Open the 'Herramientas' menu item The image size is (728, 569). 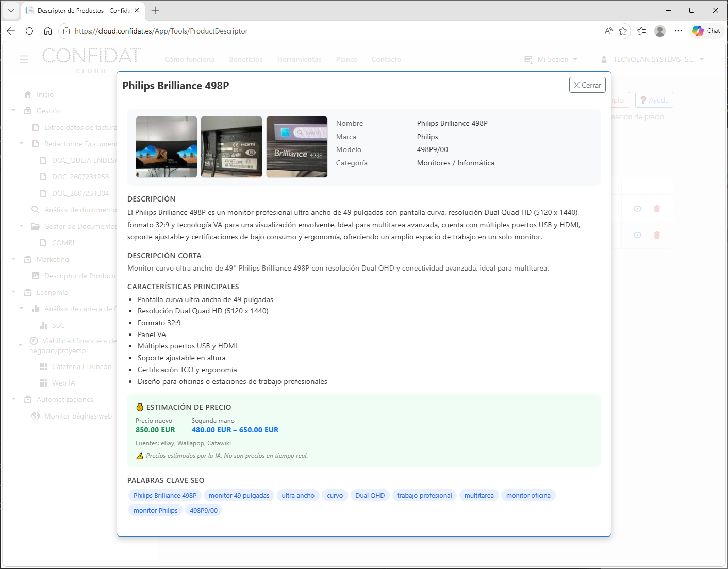click(299, 59)
